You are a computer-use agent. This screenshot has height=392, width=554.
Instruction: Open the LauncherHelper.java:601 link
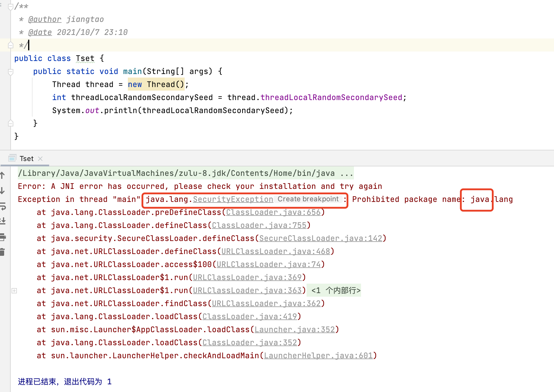tap(318, 356)
